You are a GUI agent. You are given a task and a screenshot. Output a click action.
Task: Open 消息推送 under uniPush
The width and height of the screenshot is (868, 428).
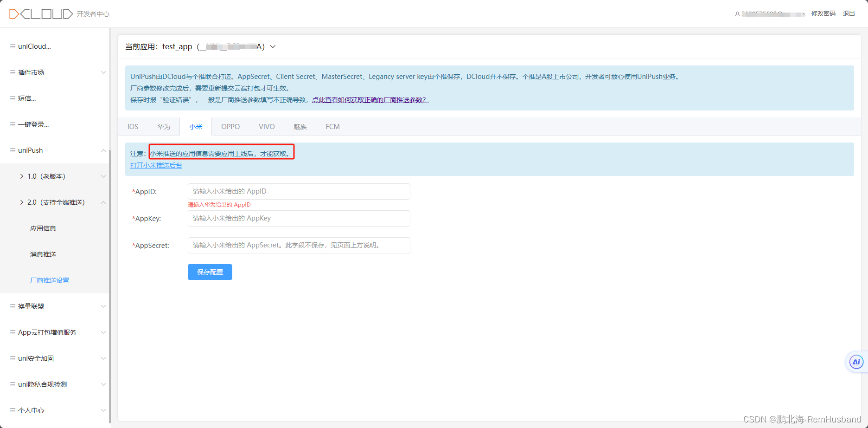(43, 254)
